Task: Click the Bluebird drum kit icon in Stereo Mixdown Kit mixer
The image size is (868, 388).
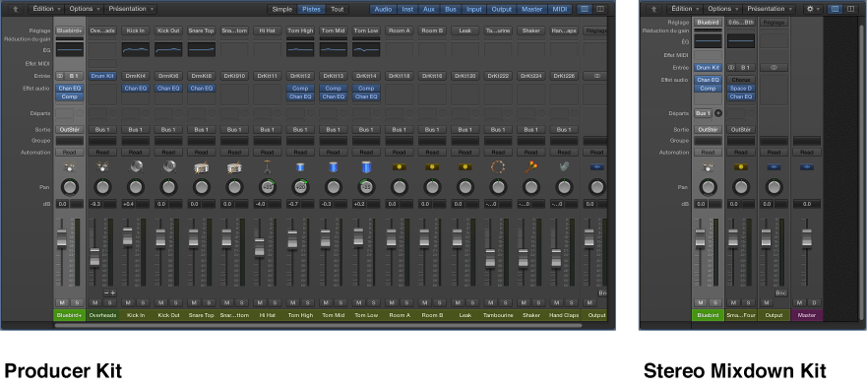Action: 708,166
